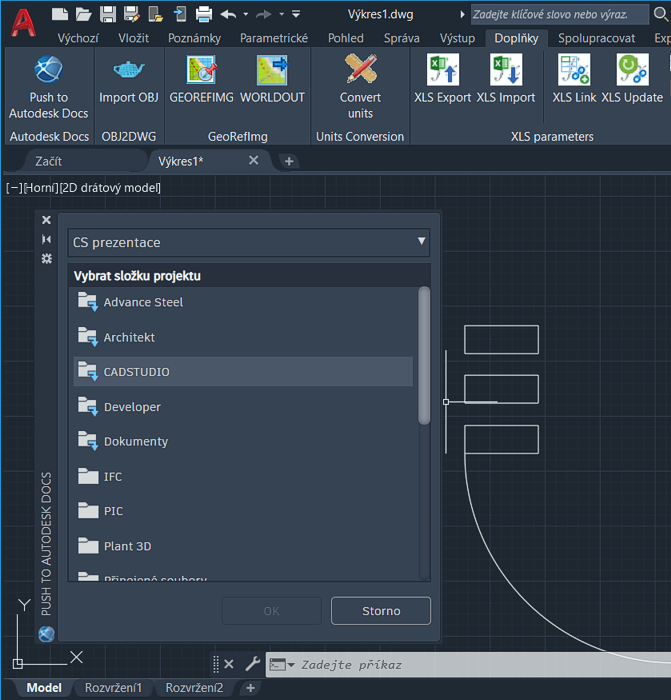
Task: Click the keyword search input field
Action: [560, 15]
